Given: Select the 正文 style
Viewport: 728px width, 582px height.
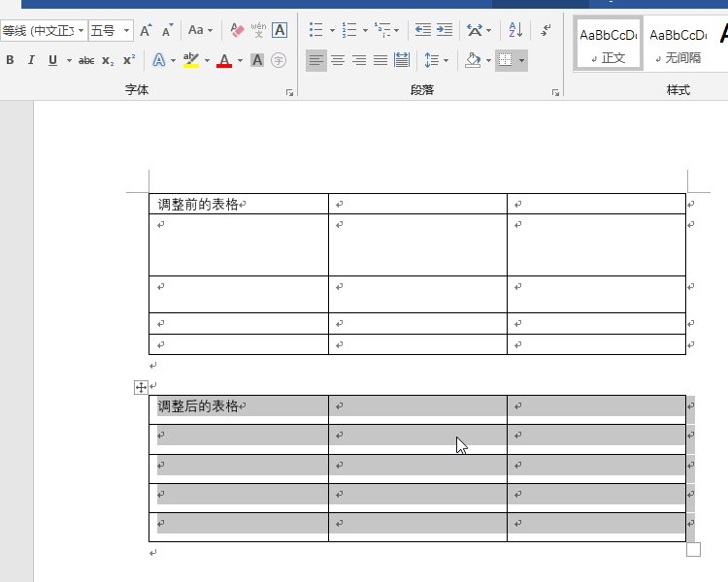Looking at the screenshot, I should click(x=609, y=45).
